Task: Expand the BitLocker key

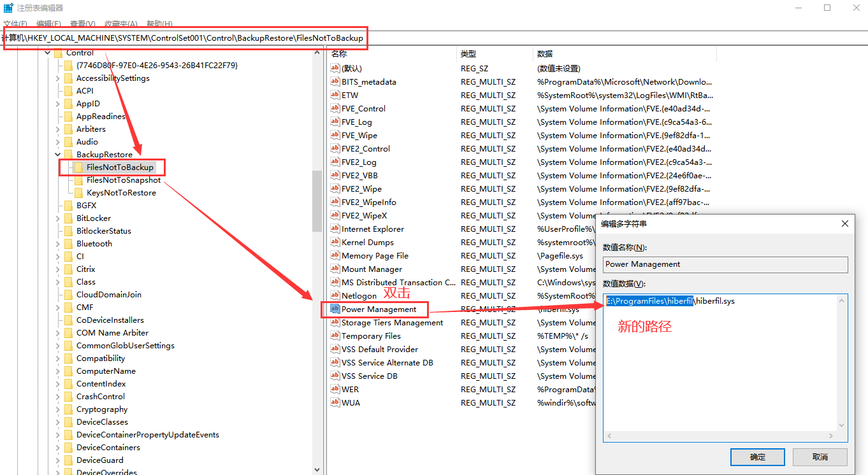Action: tap(58, 218)
